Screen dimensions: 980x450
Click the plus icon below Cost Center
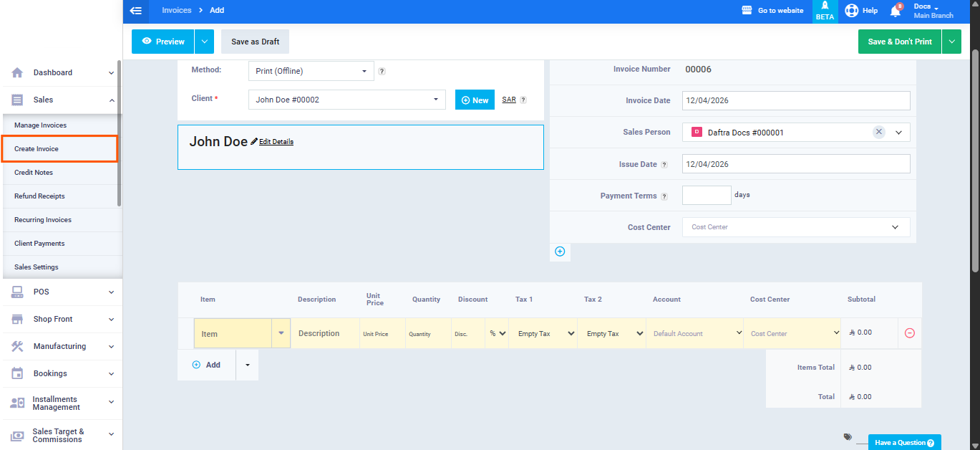tap(560, 252)
